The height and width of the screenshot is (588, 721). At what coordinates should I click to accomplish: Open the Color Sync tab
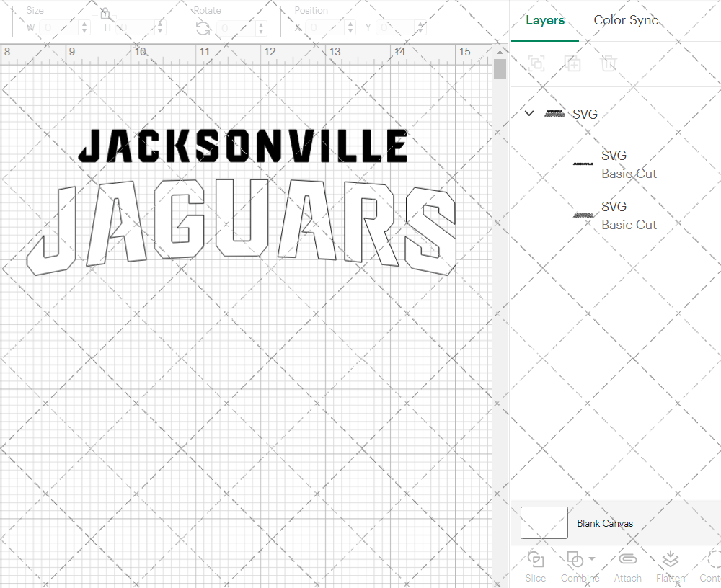(x=626, y=20)
